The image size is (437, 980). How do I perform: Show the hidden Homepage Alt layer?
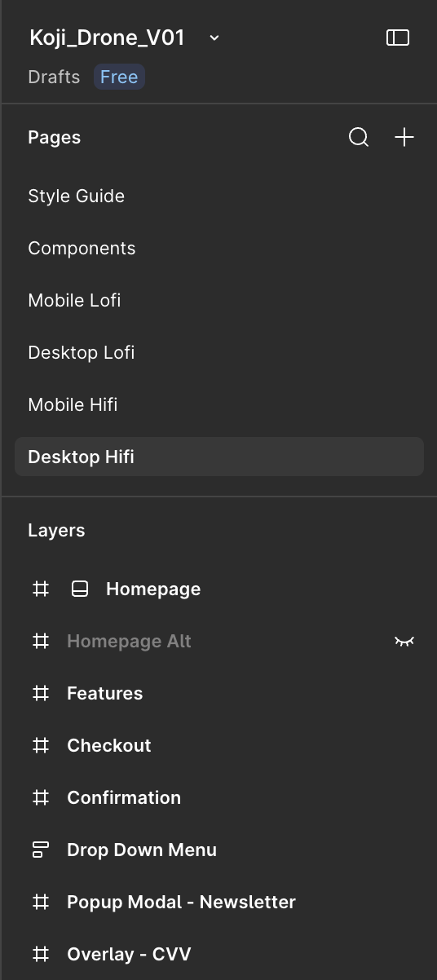point(404,642)
